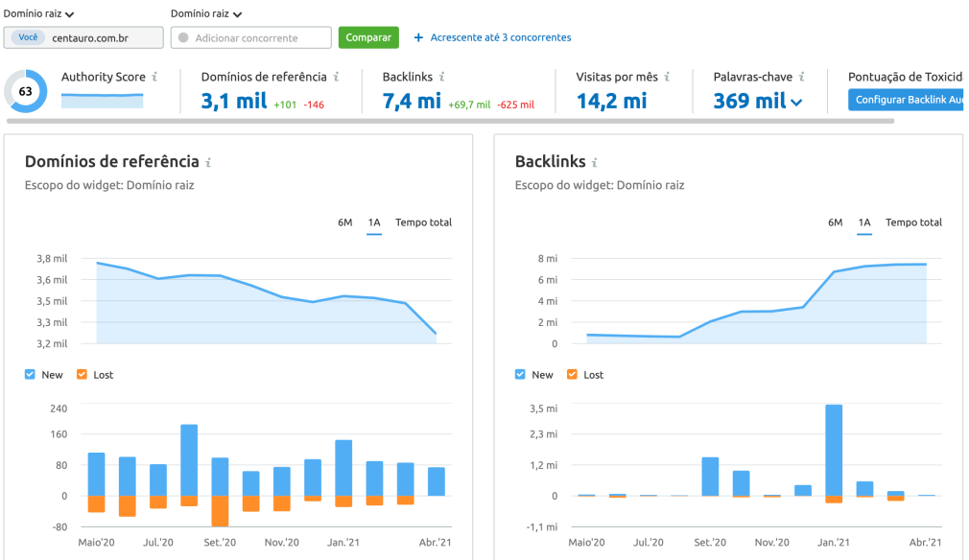Disable Lost in the Domínios de referência chart
The height and width of the screenshot is (560, 969).
[x=82, y=374]
